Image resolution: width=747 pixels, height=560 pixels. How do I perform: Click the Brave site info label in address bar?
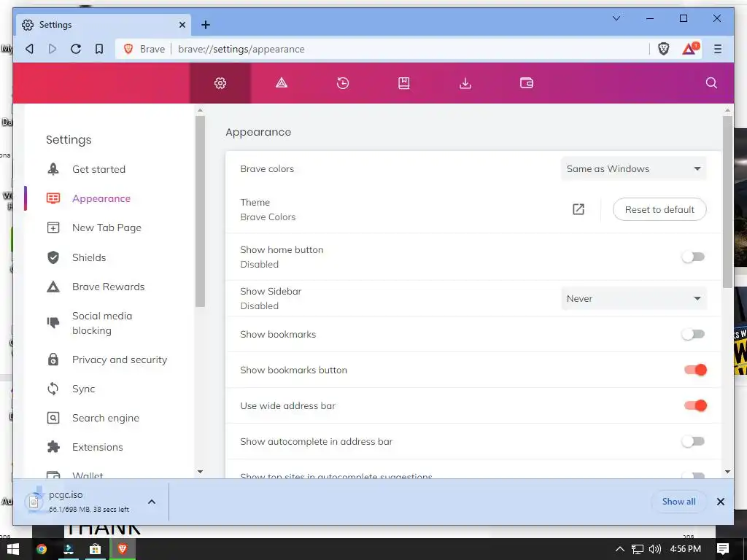144,49
